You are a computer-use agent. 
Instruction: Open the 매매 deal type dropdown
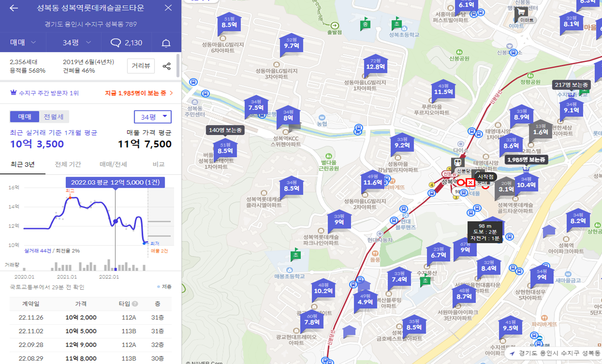[23, 42]
